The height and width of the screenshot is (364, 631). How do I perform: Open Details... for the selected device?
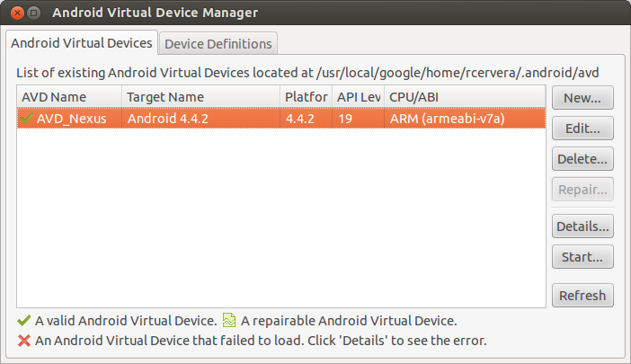(582, 226)
